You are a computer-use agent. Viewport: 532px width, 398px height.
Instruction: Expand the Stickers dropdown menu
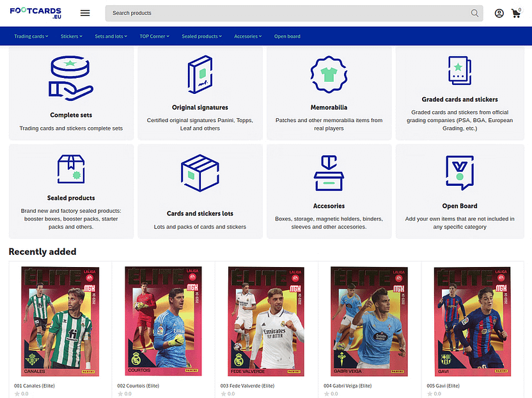72,36
